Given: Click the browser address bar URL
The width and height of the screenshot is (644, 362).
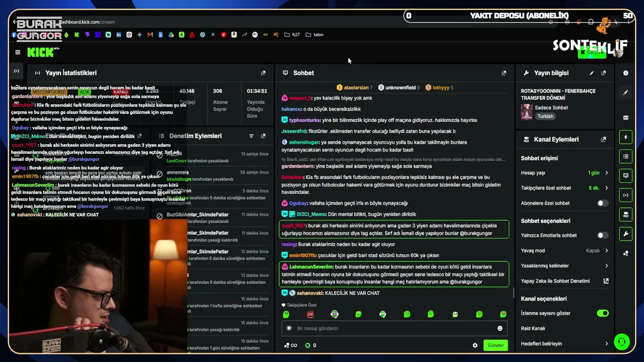Looking at the screenshot, I should pyautogui.click(x=88, y=22).
